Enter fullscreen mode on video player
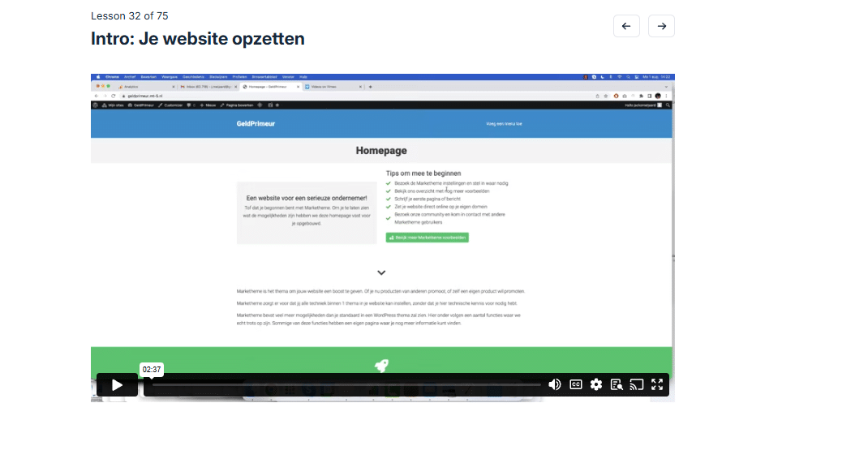This screenshot has height=463, width=868. coord(657,384)
